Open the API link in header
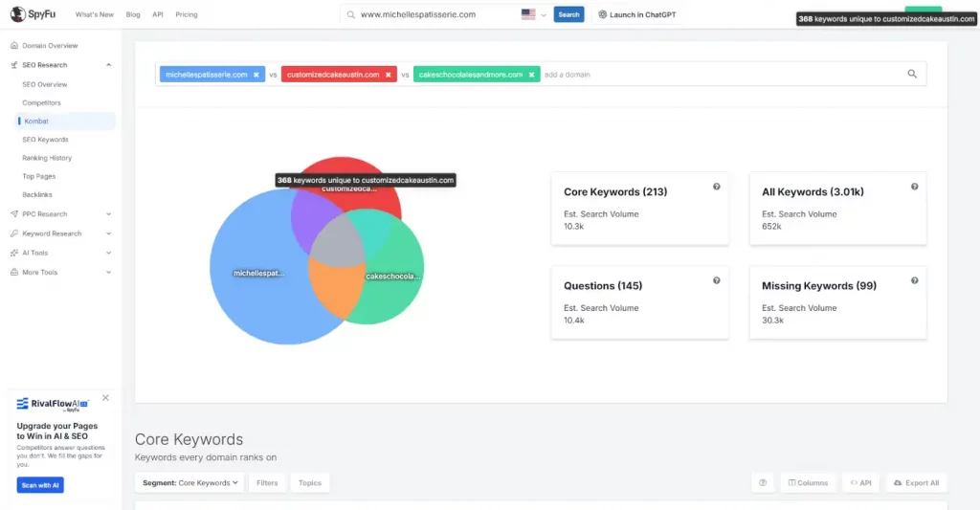 coord(158,14)
